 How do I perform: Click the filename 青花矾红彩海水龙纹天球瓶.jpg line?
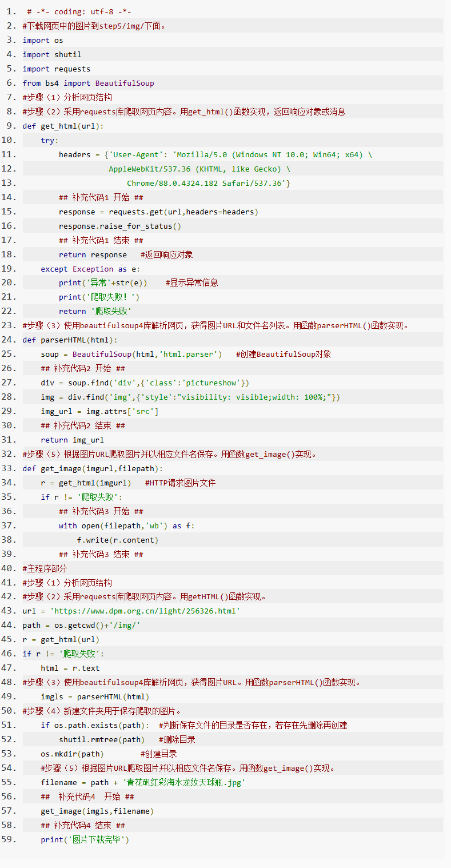143,782
